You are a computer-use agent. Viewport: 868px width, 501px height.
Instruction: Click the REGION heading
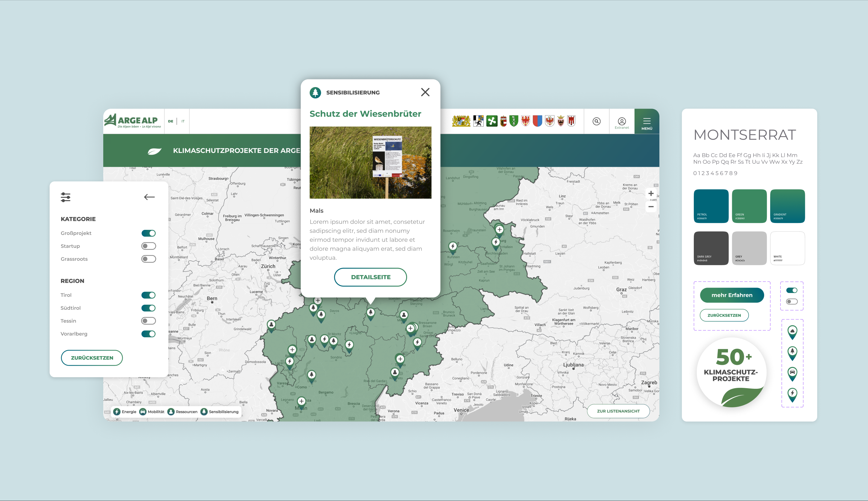pyautogui.click(x=72, y=281)
